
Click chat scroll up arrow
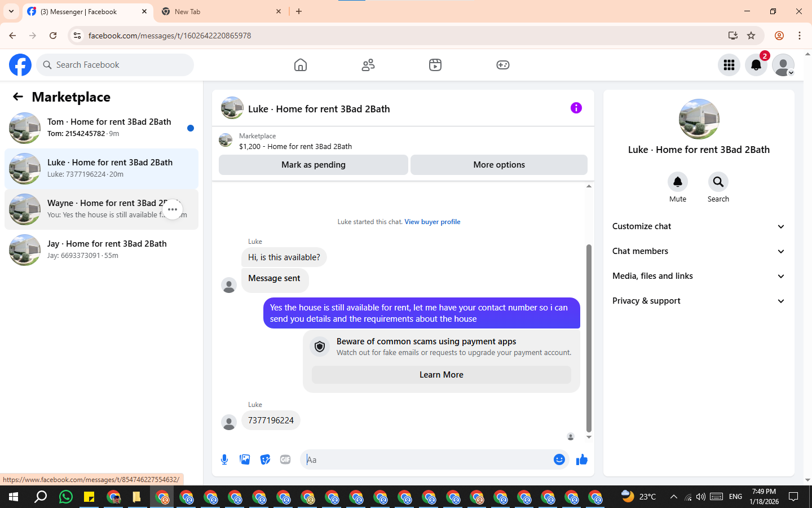pyautogui.click(x=589, y=186)
